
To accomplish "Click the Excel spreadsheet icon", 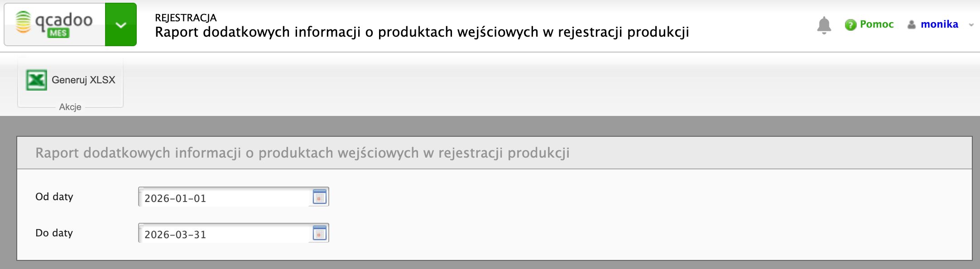I will 36,80.
